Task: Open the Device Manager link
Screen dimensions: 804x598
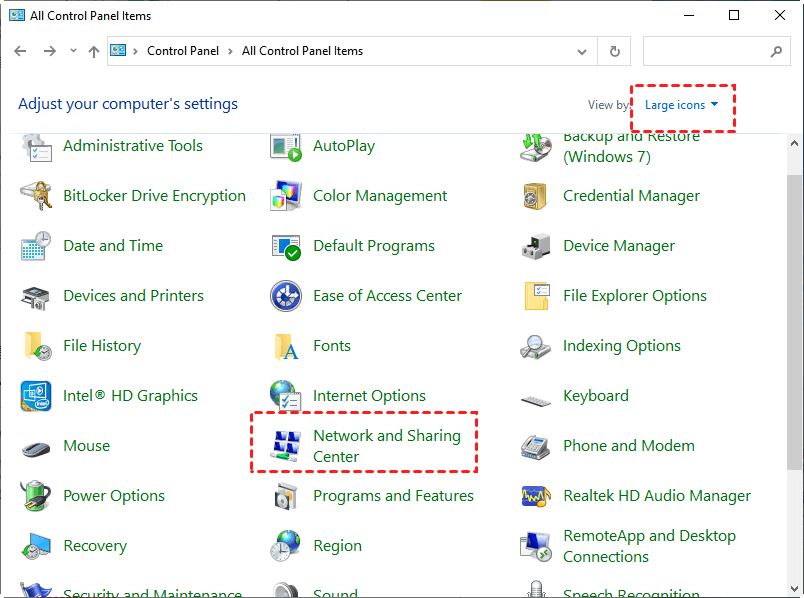Action: tap(619, 246)
